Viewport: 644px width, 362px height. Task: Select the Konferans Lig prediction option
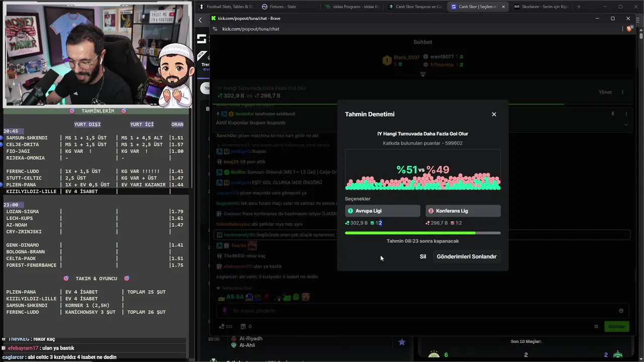pos(463,211)
